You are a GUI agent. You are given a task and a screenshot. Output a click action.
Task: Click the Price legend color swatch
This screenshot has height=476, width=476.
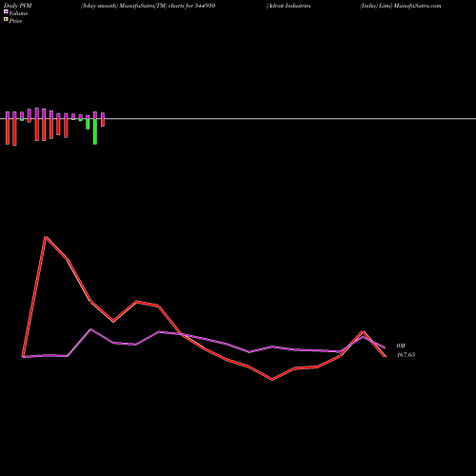click(x=6, y=19)
